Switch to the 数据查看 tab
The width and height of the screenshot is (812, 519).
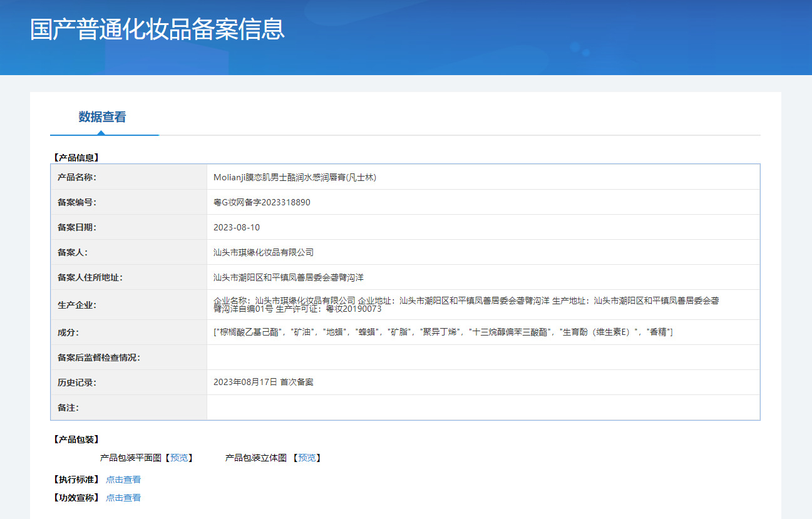tap(102, 117)
